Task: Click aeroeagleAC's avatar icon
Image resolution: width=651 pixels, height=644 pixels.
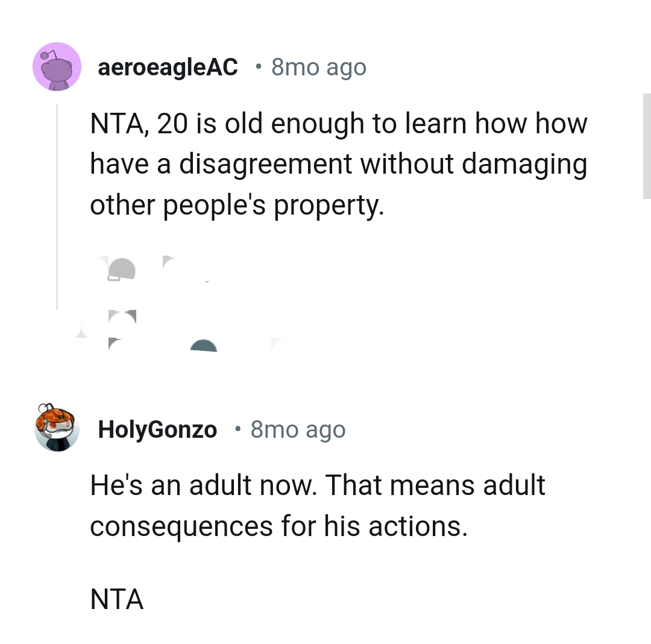Action: pyautogui.click(x=57, y=66)
